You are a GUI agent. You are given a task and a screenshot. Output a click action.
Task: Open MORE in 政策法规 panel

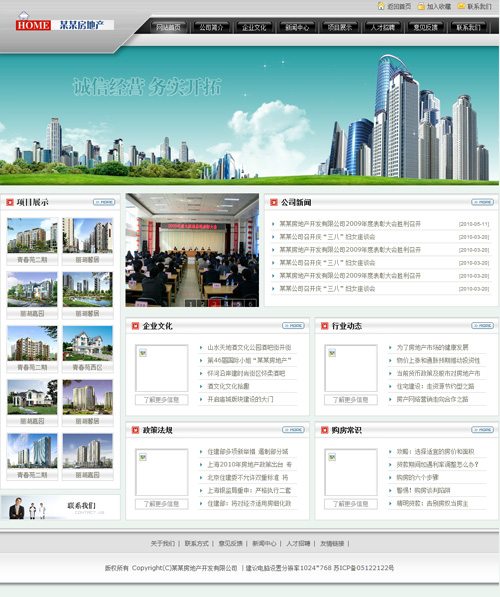(x=293, y=430)
